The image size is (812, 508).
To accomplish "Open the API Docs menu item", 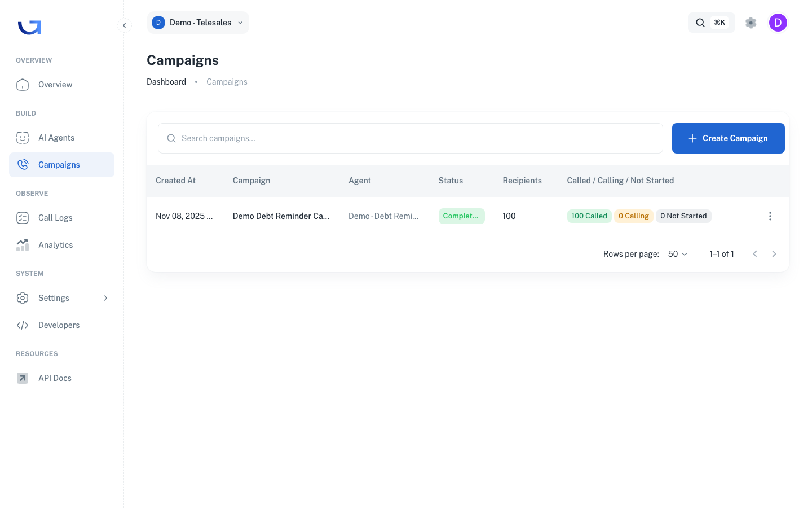I will pos(62,378).
